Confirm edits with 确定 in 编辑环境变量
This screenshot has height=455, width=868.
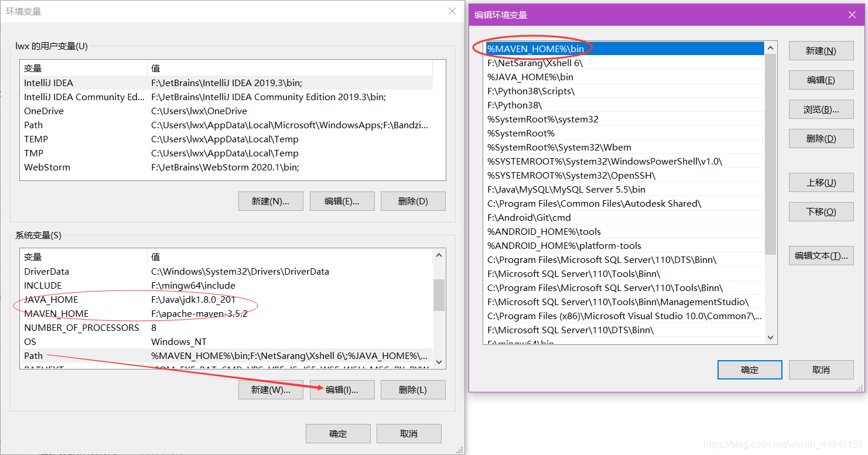(750, 370)
